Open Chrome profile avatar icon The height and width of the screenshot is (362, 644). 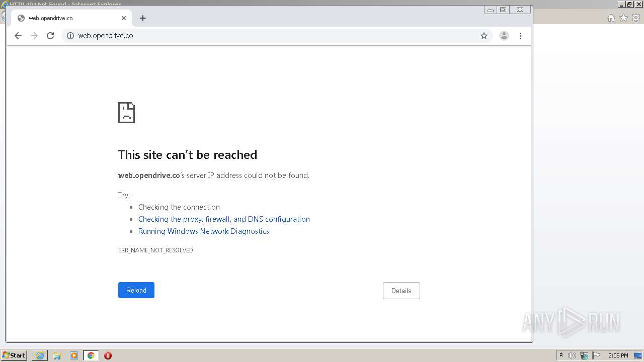(504, 36)
